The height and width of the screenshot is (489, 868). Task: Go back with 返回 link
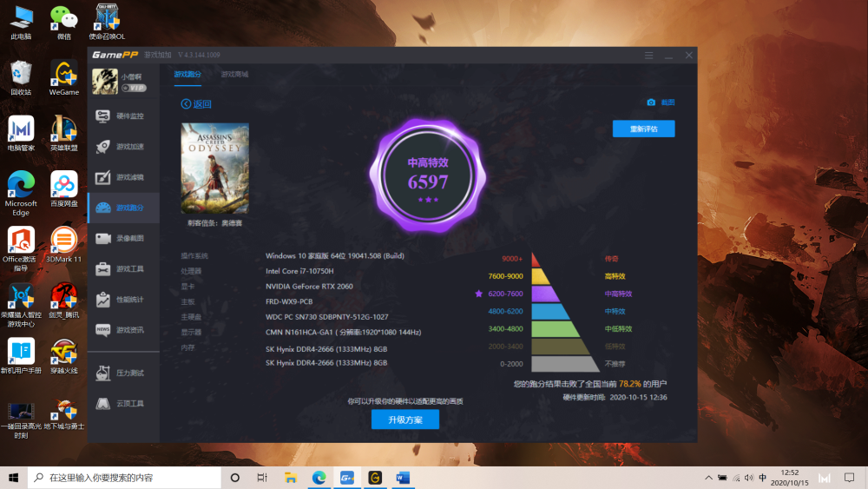[196, 104]
